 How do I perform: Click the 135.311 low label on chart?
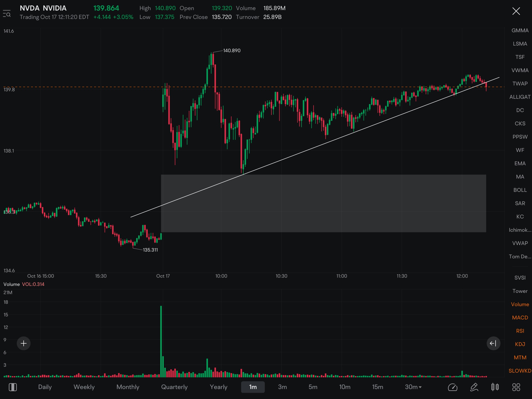coord(150,250)
